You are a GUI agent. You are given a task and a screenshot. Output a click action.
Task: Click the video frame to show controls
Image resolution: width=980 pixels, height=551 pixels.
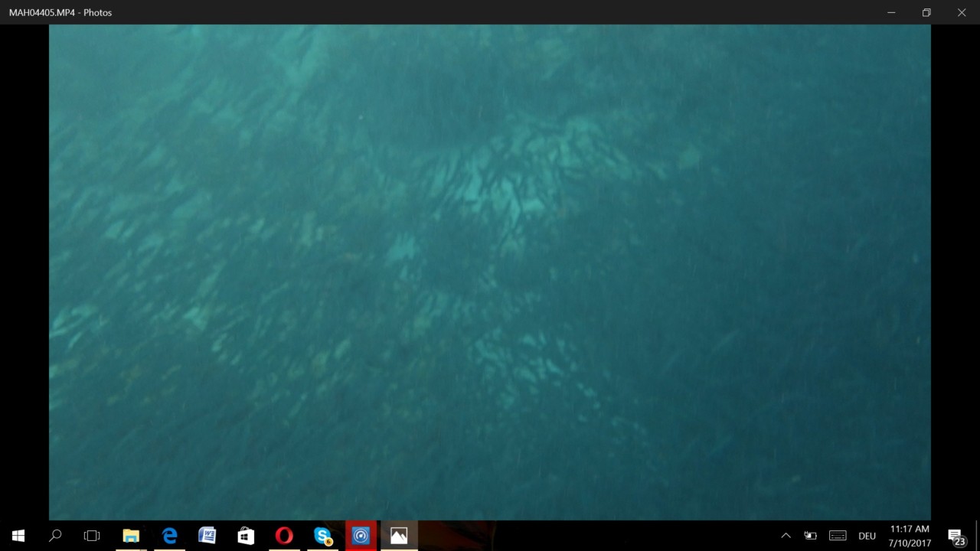tap(490, 272)
